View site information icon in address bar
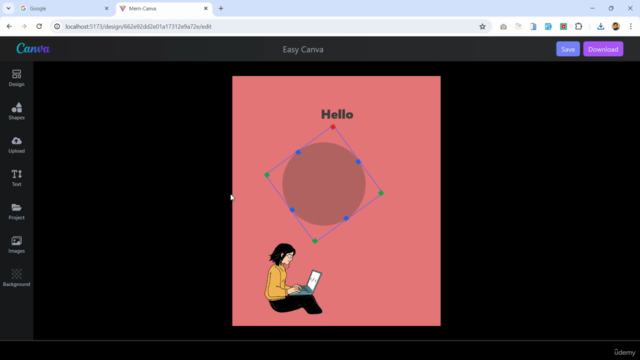The height and width of the screenshot is (360, 640). pos(57,26)
